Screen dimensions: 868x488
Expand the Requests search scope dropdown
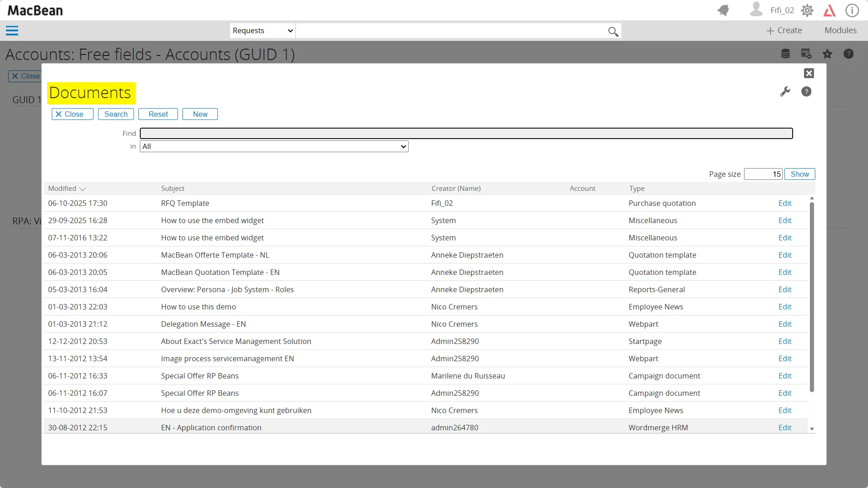coord(262,31)
